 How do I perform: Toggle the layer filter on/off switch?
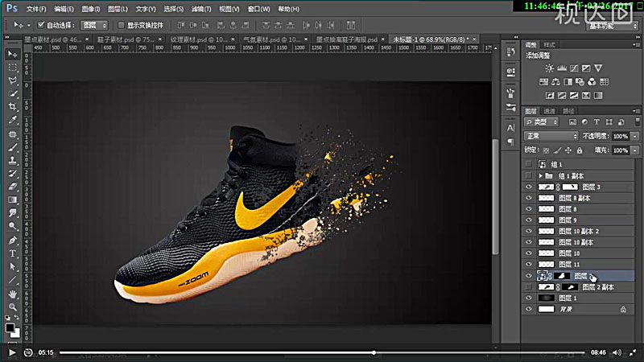[638, 121]
